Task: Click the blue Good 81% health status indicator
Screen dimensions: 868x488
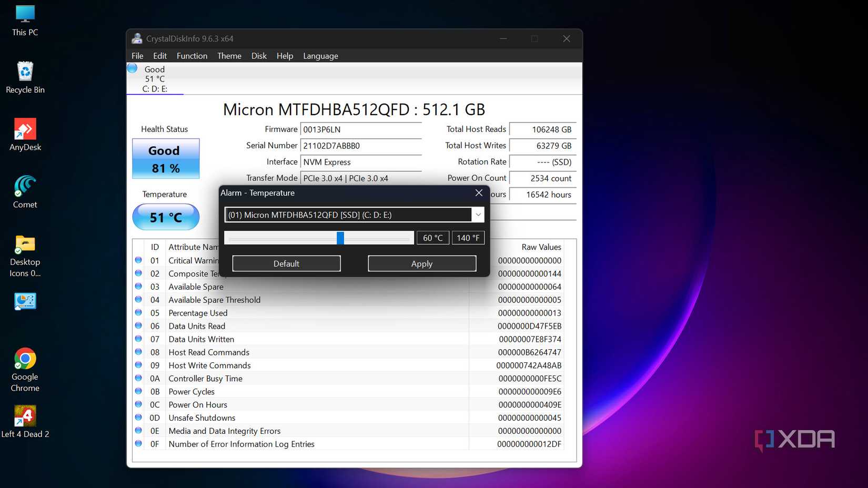Action: pos(165,158)
